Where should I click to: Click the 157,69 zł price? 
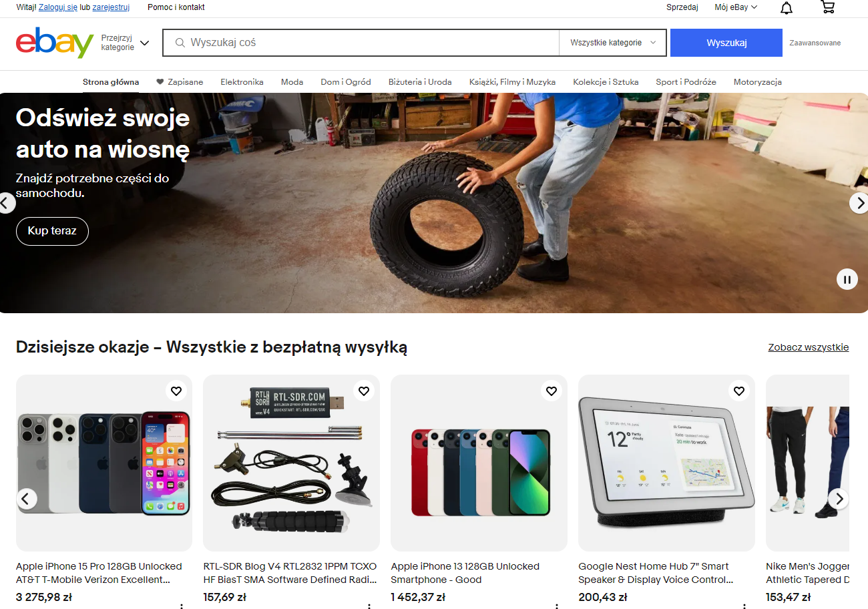[225, 597]
